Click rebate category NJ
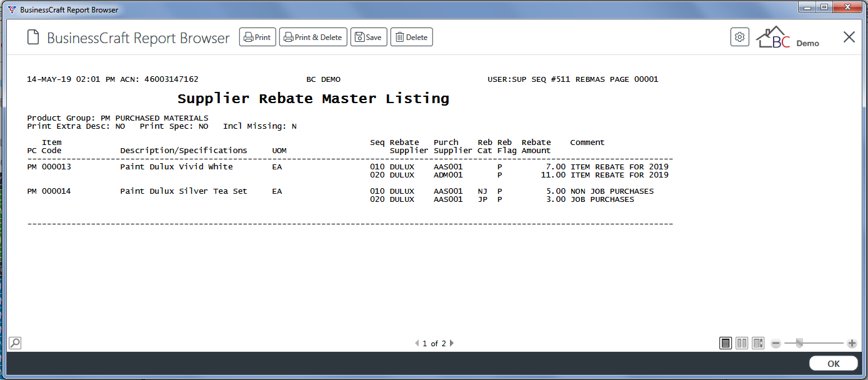The width and height of the screenshot is (868, 380). 482,191
